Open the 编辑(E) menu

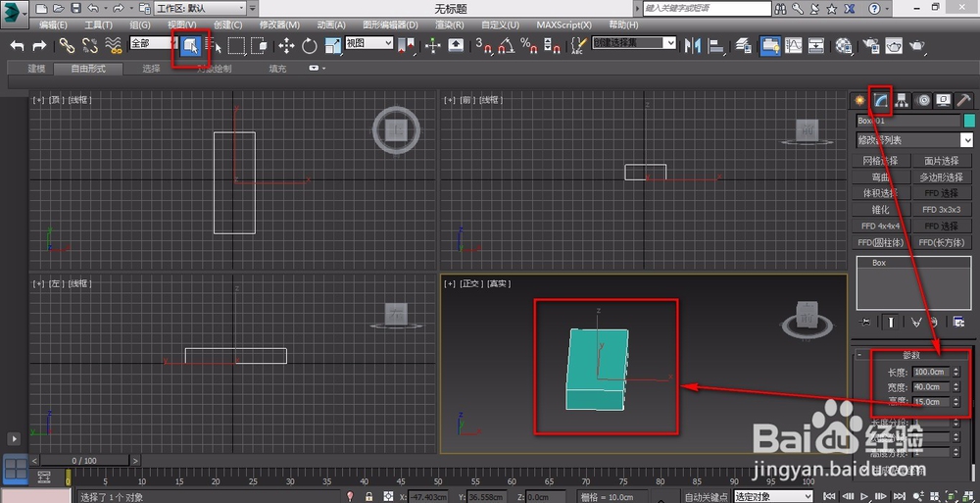53,25
